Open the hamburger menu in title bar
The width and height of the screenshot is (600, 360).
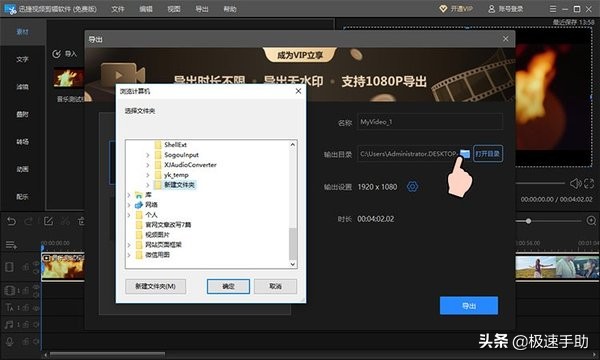pyautogui.click(x=553, y=9)
